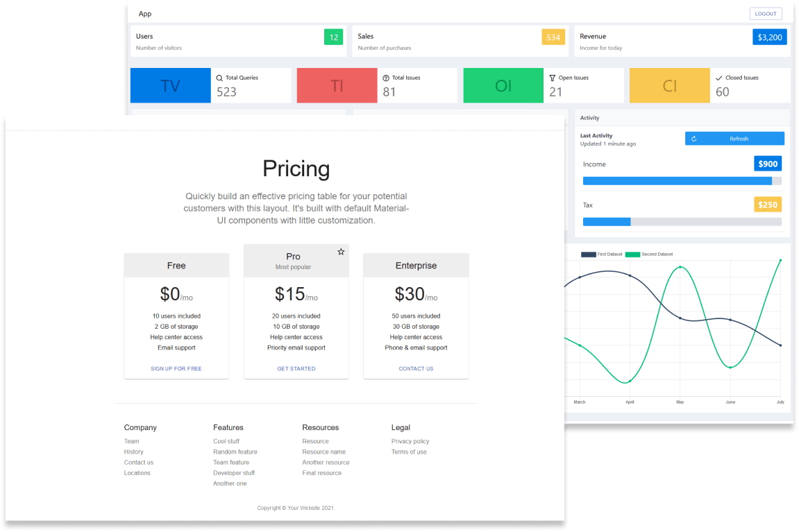Open the Privacy policy link

410,441
